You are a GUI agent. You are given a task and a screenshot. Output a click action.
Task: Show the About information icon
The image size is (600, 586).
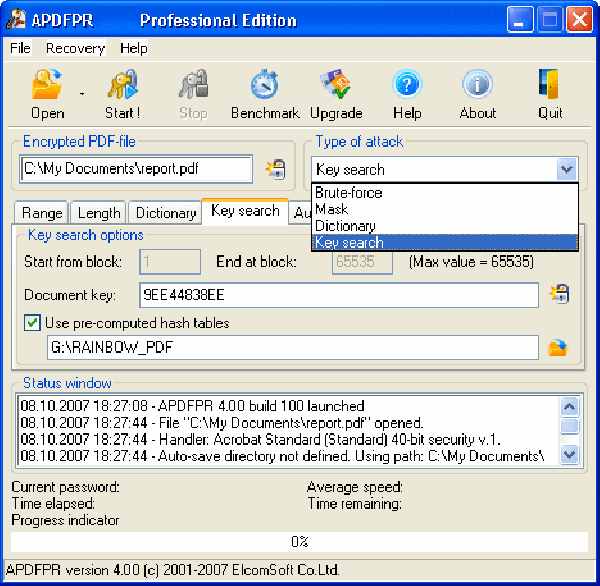(x=478, y=86)
